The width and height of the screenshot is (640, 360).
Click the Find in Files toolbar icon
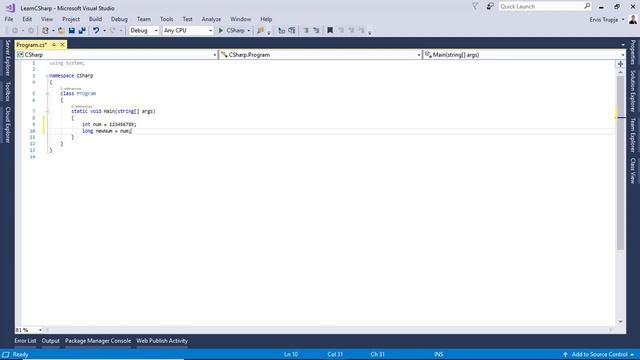point(260,31)
